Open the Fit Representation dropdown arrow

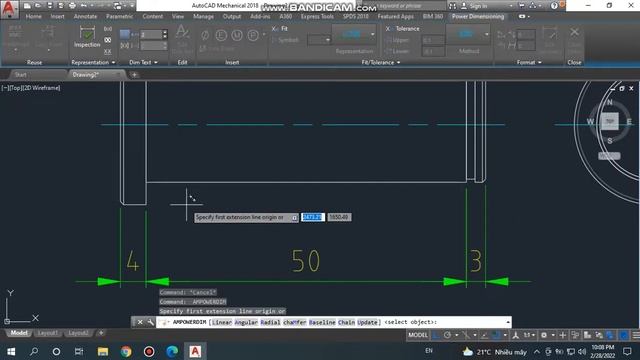[372, 34]
